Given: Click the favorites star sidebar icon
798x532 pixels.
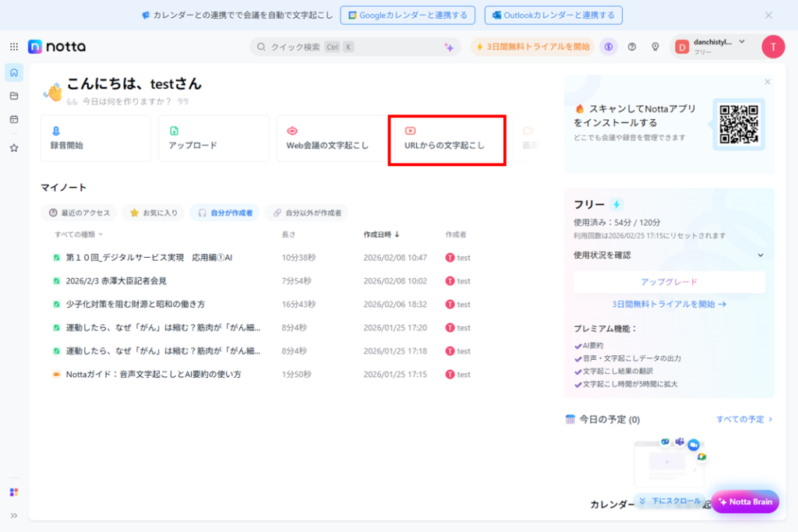Looking at the screenshot, I should pyautogui.click(x=14, y=148).
